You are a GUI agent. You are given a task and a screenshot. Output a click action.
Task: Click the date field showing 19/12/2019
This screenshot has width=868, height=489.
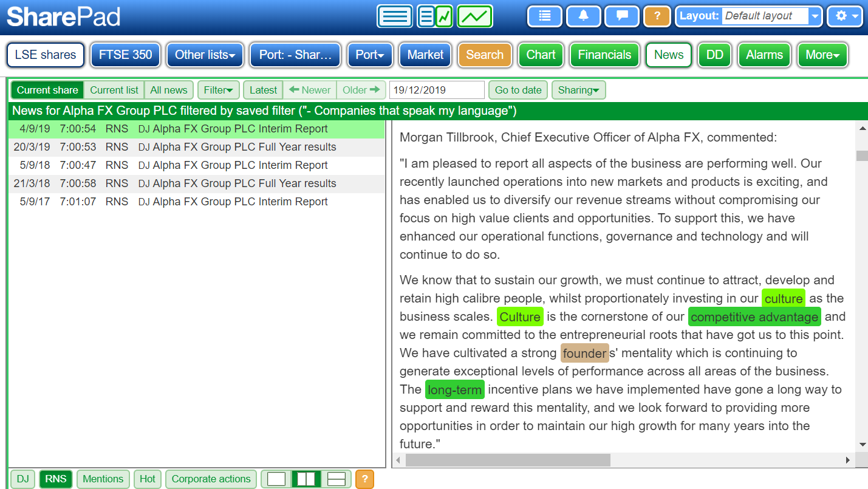coord(437,90)
